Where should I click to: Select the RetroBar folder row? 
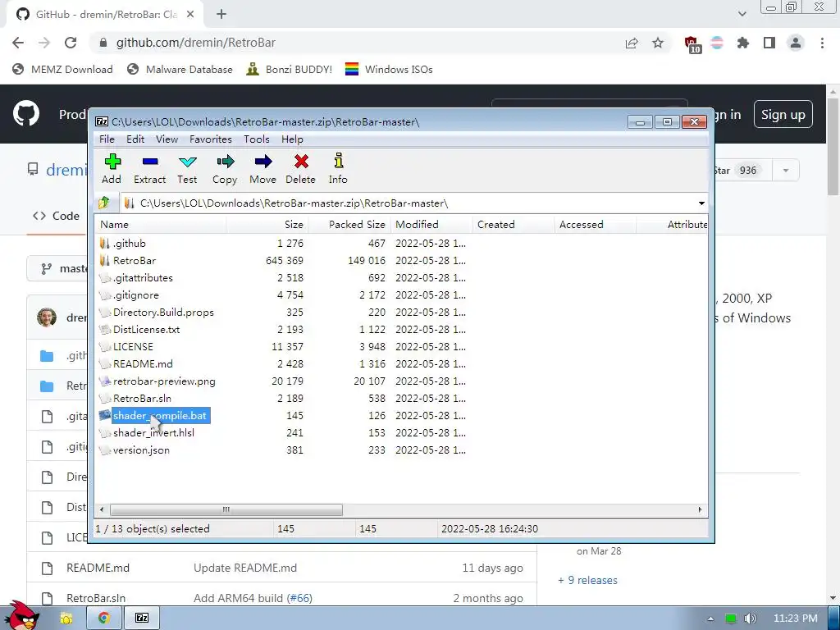click(x=134, y=260)
